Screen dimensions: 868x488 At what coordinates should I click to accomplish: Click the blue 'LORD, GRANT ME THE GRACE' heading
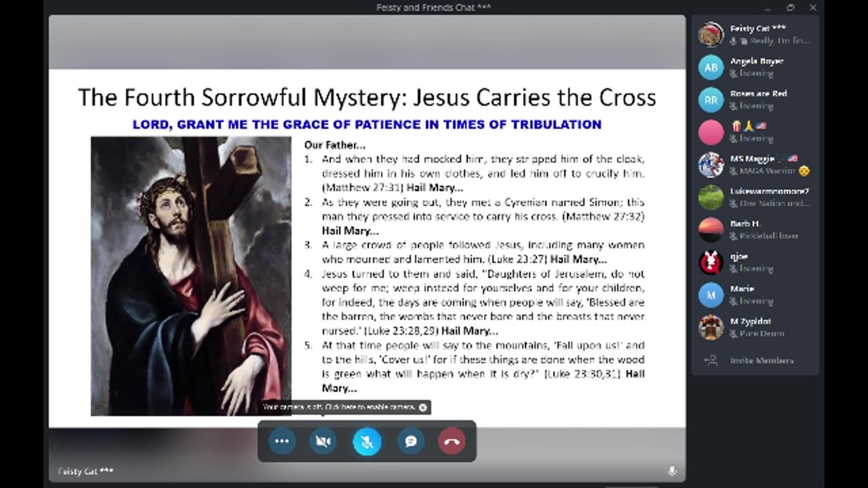coord(367,125)
